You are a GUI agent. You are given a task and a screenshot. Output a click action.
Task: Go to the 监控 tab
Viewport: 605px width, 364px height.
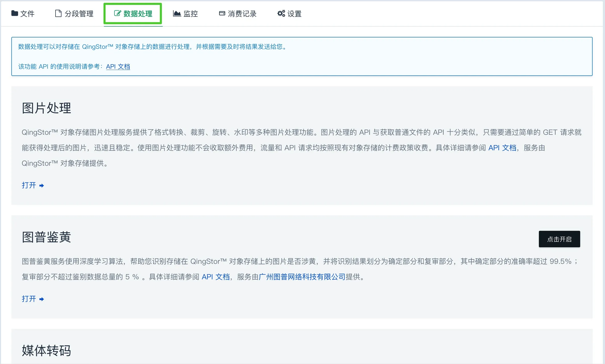[x=190, y=14]
